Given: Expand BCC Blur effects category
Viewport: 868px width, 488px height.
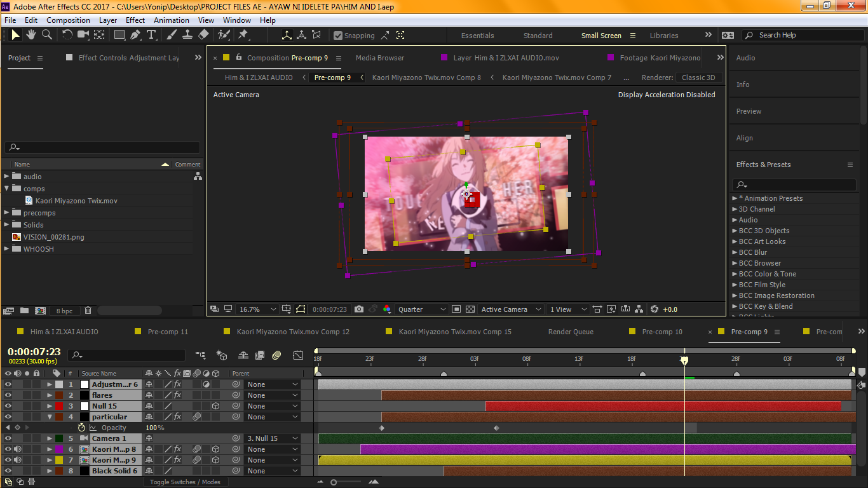Looking at the screenshot, I should pyautogui.click(x=735, y=252).
